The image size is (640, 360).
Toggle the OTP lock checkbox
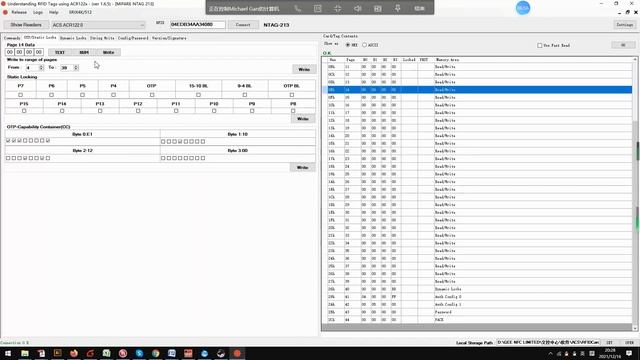[152, 95]
